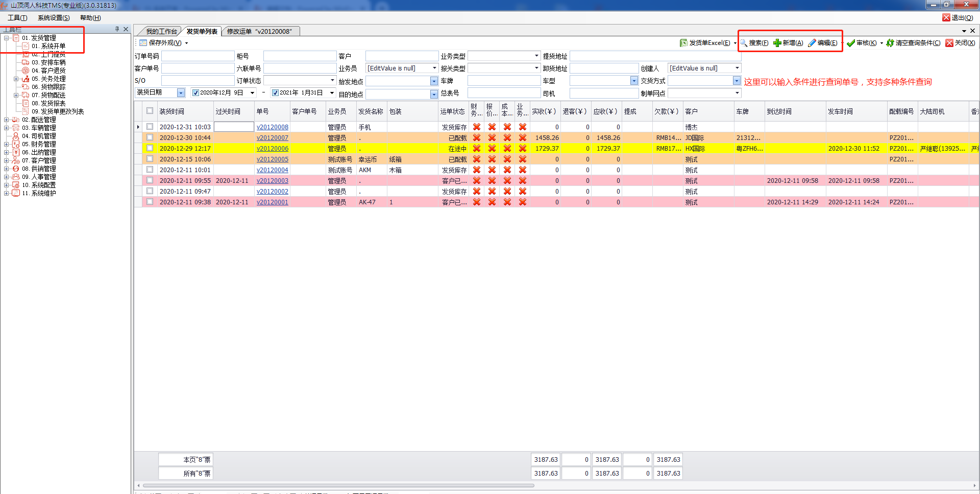Pin the sidebar using the pushpin icon

(x=117, y=29)
